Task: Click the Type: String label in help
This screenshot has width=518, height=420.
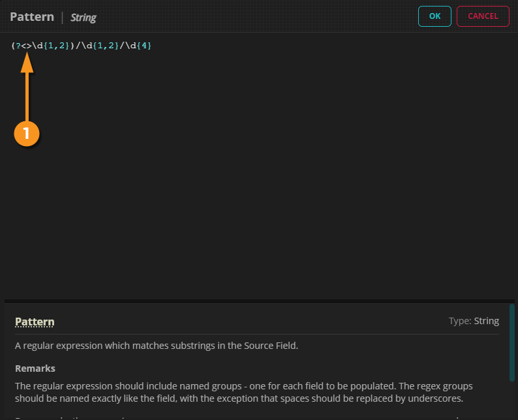Action: (x=474, y=321)
